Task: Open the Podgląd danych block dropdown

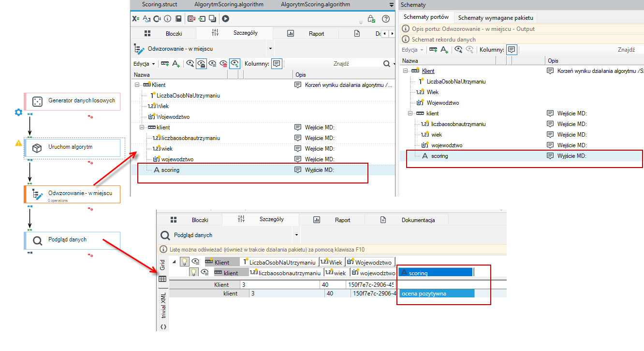Action: 296,235
